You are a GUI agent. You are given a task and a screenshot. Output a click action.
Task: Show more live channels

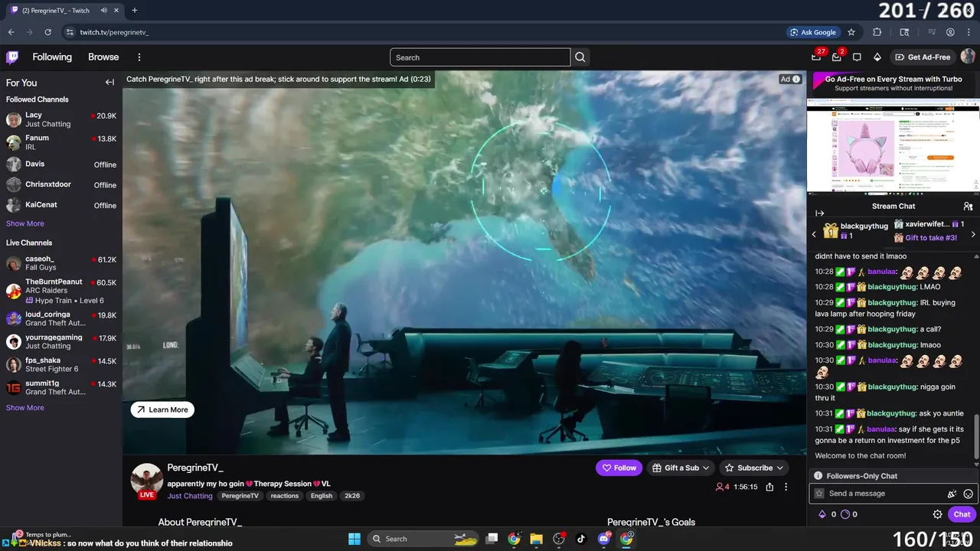25,408
